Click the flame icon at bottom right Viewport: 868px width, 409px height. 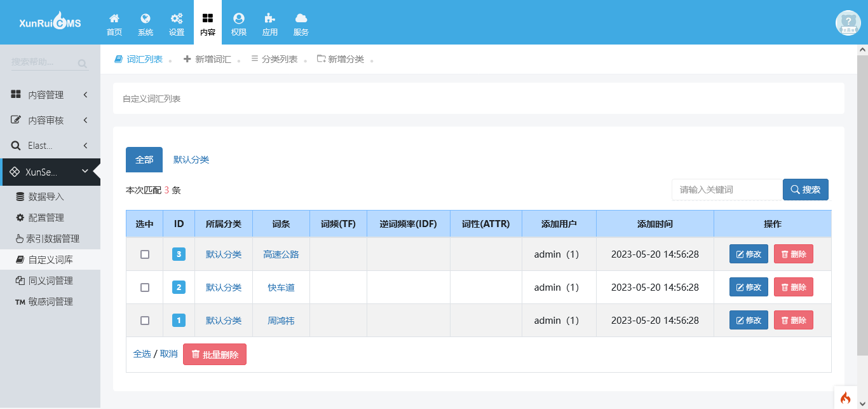[845, 398]
